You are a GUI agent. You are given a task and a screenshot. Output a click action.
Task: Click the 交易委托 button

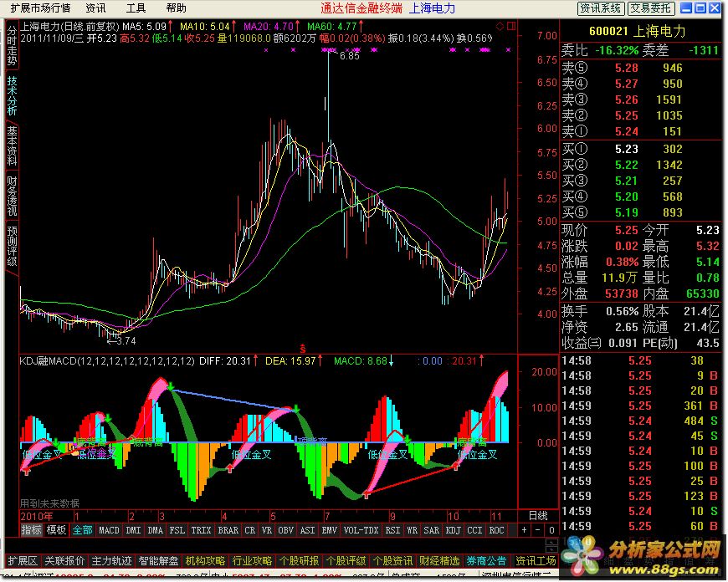pos(650,8)
